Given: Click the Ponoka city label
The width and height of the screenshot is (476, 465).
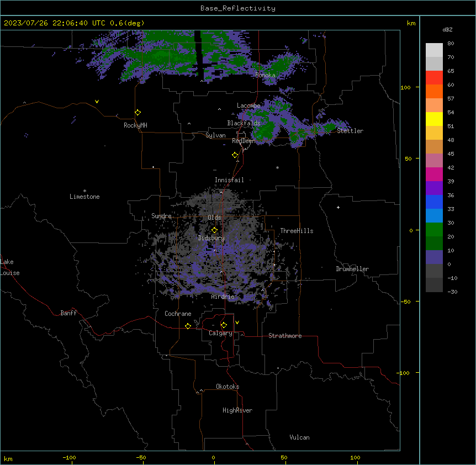Looking at the screenshot, I should (x=265, y=75).
